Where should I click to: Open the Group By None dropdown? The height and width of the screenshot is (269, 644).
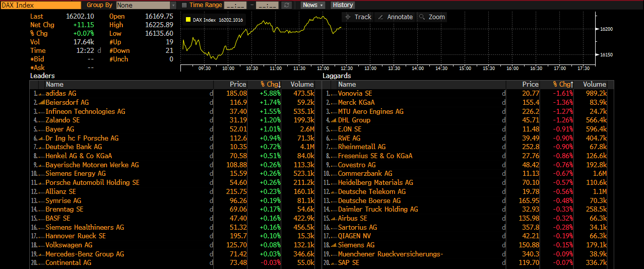click(x=146, y=5)
